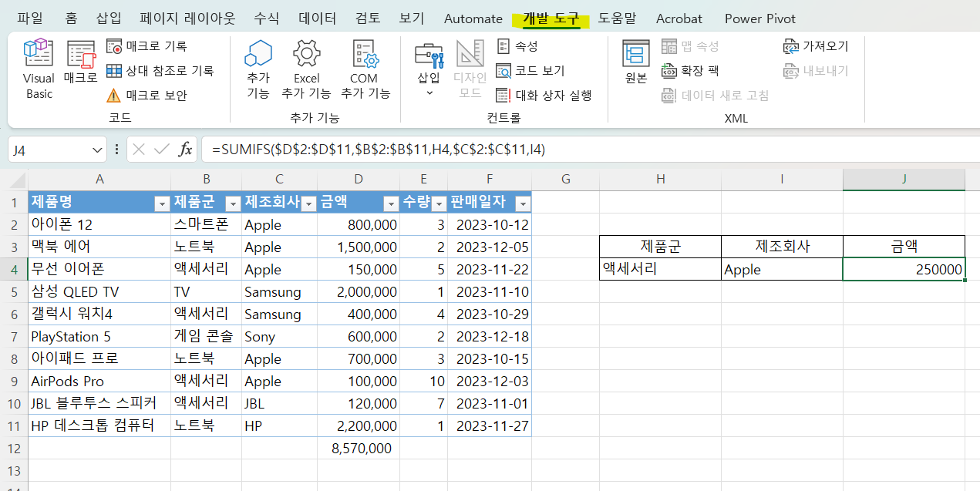Click 대화 상자 실행 run dialog

click(x=544, y=96)
